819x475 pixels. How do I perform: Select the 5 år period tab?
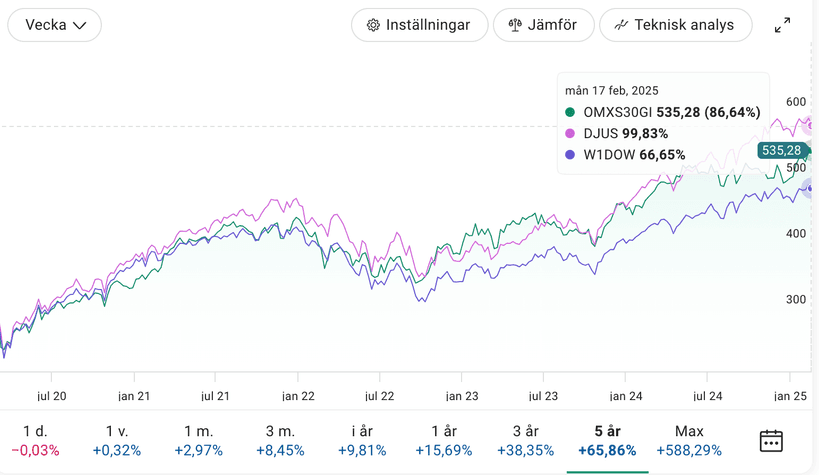point(607,440)
